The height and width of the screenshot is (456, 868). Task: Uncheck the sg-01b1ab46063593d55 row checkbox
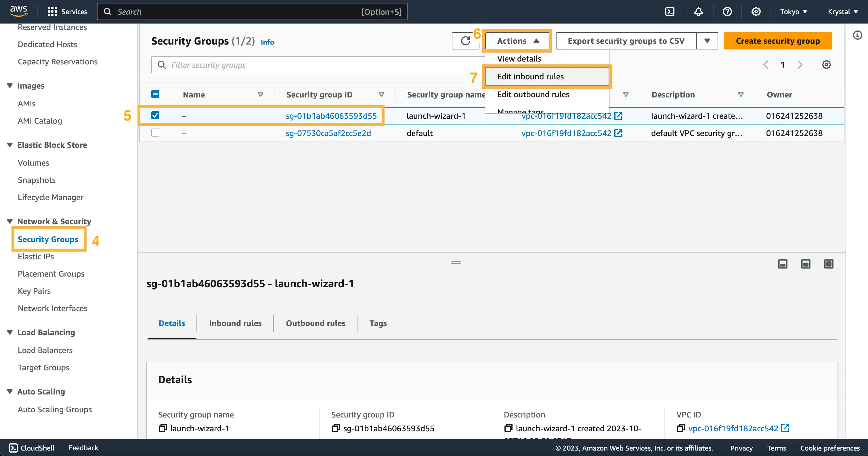tap(155, 116)
